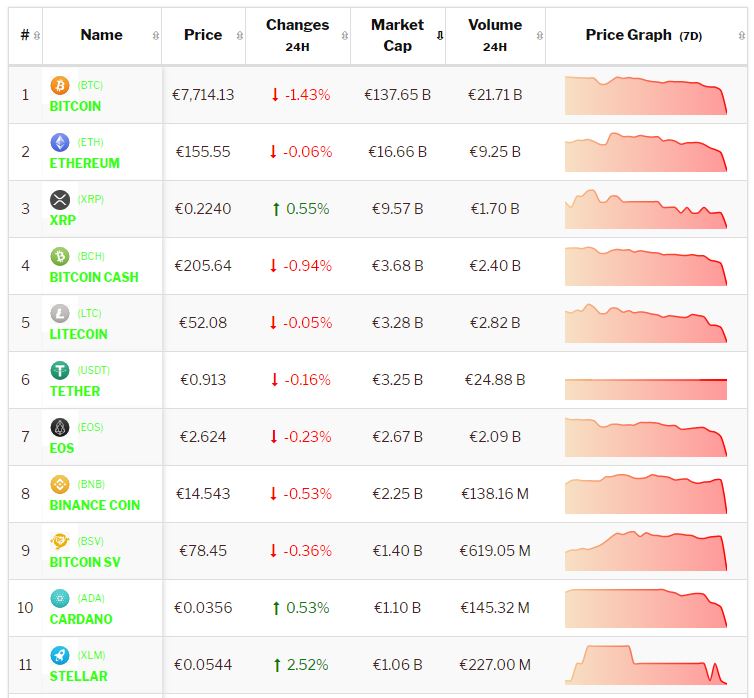Sort by the rank number column

click(25, 35)
